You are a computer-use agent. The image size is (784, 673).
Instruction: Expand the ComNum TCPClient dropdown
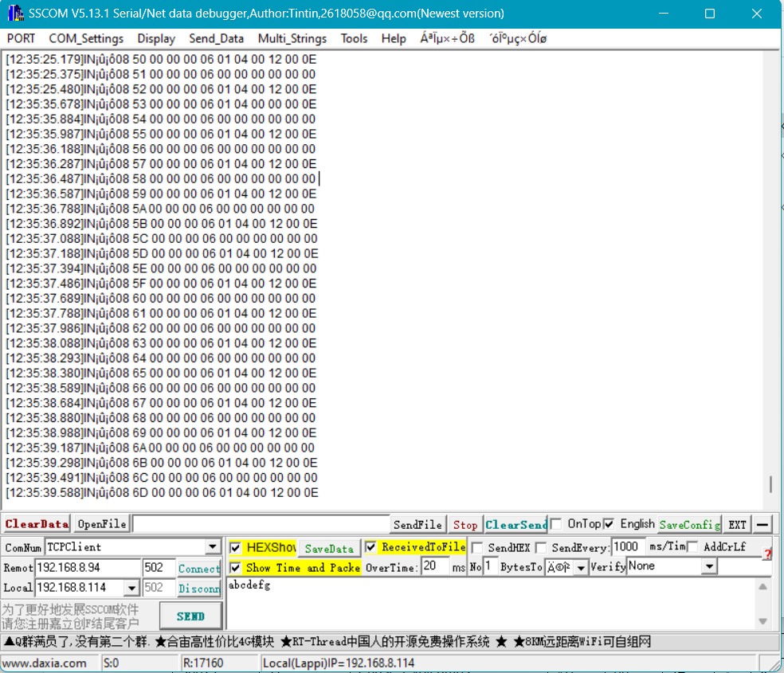[213, 547]
